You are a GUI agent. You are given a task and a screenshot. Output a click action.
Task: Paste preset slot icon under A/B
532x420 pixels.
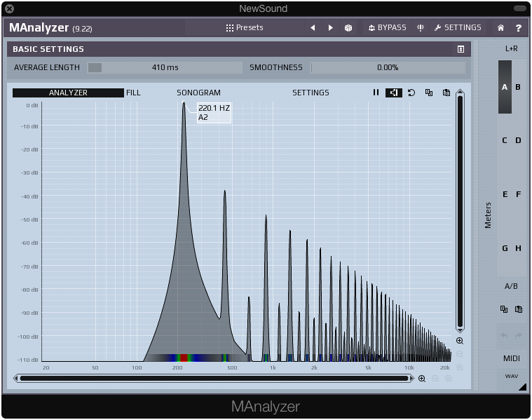pos(519,309)
